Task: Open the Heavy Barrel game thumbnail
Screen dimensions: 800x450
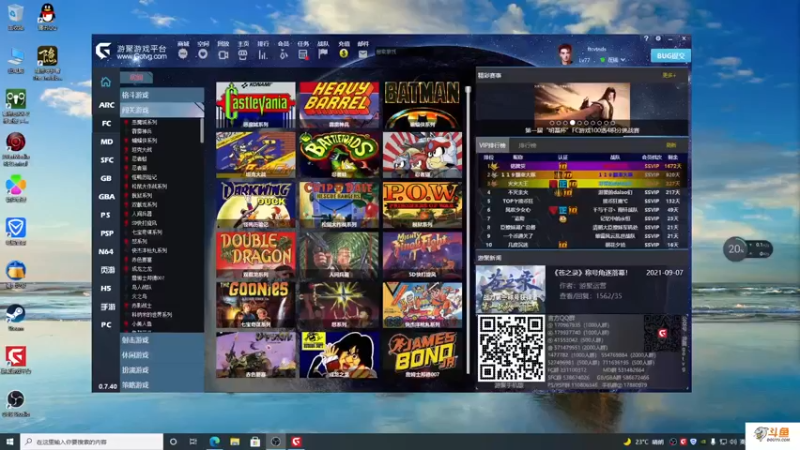Action: pos(339,105)
